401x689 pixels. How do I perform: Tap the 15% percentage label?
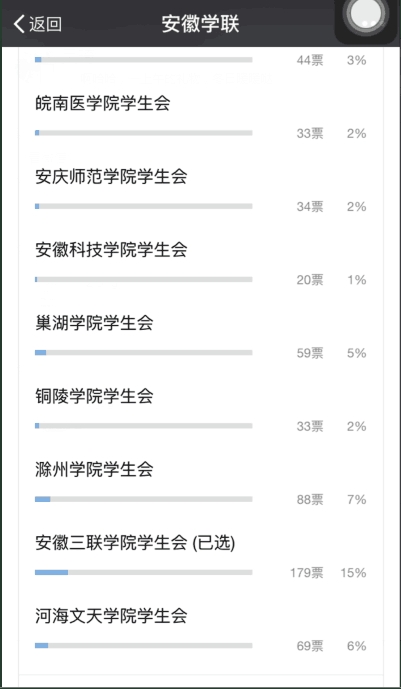click(353, 573)
